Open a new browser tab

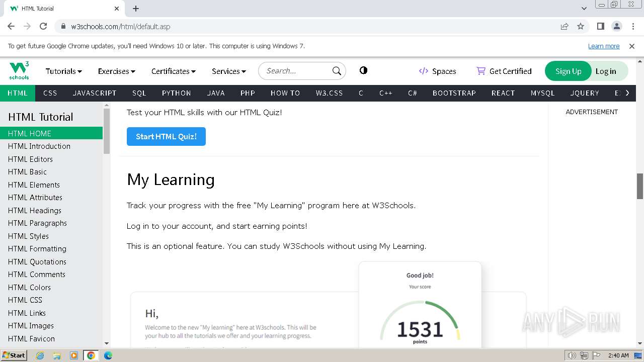[x=136, y=9]
